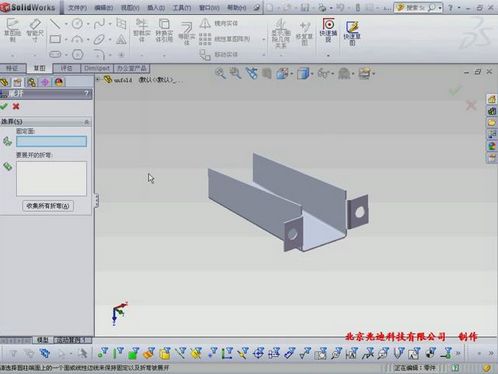Click the Zoom to Fit view icon

[220, 73]
